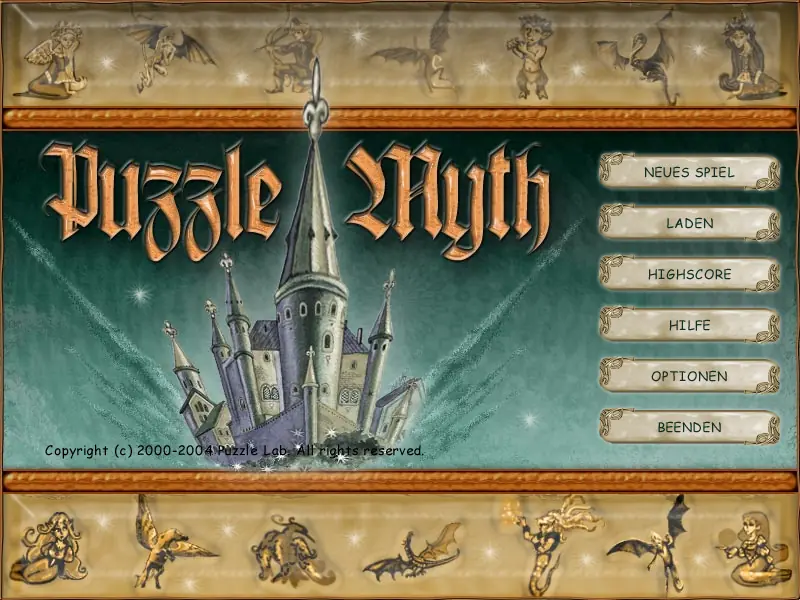The image size is (800, 600).
Task: Quit the game with BEENDEN
Action: (689, 427)
